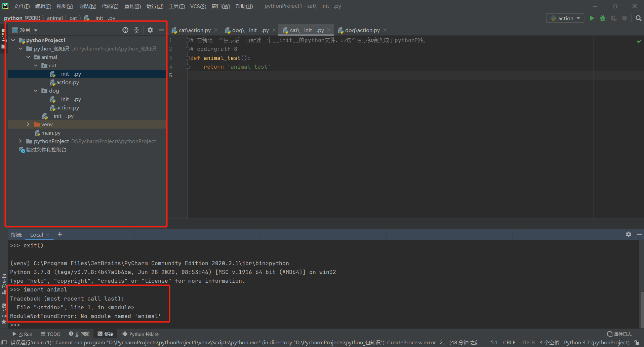
Task: Collapse all project tree nodes icon
Action: pyautogui.click(x=136, y=30)
